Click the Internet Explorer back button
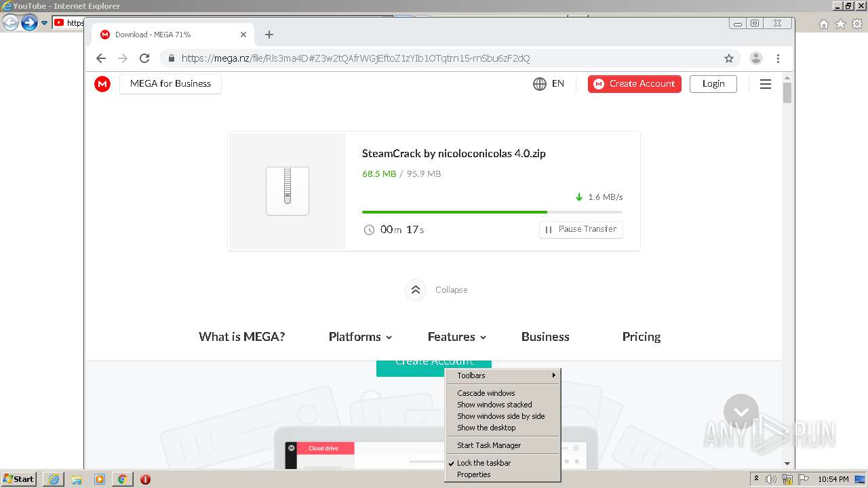 [10, 23]
